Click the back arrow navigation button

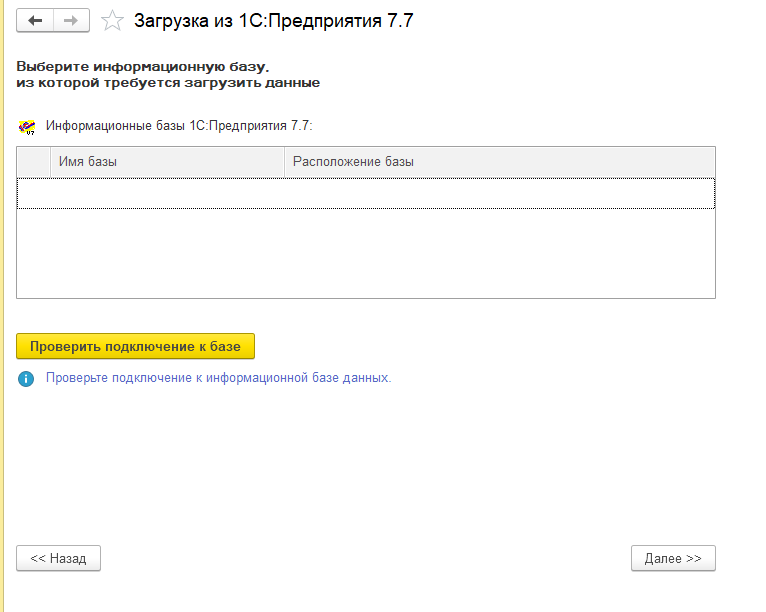(35, 21)
